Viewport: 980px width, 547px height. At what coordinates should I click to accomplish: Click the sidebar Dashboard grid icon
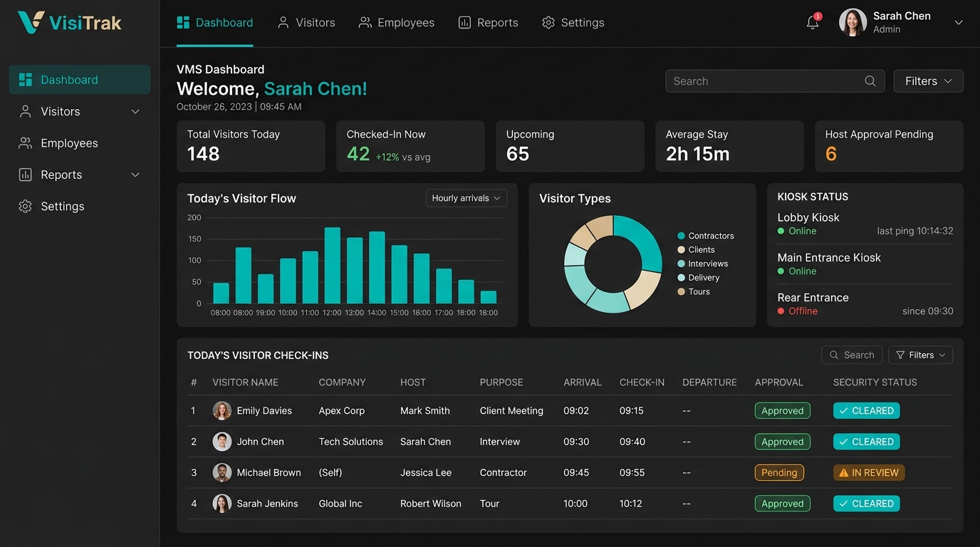(26, 80)
